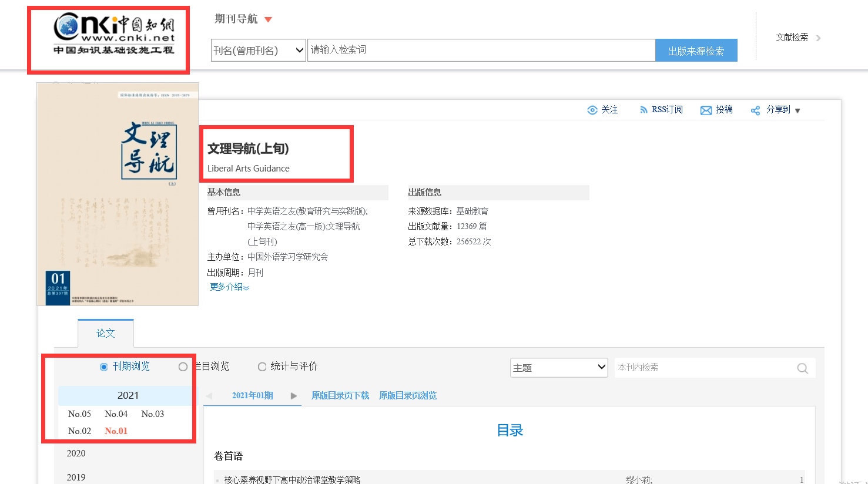Select the 2021年01期 tab
This screenshot has height=484, width=868.
[x=253, y=395]
